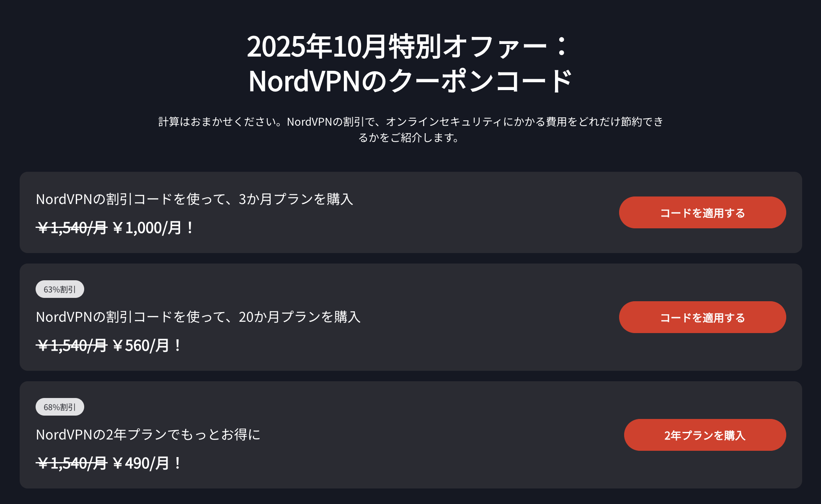Click the 2年プランを購入 button
The height and width of the screenshot is (504, 821).
[x=705, y=435]
